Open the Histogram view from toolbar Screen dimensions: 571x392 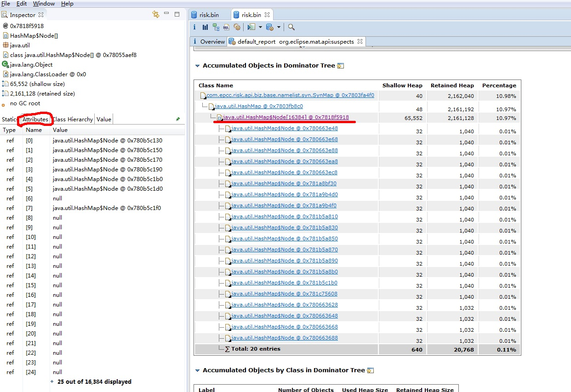click(x=205, y=27)
